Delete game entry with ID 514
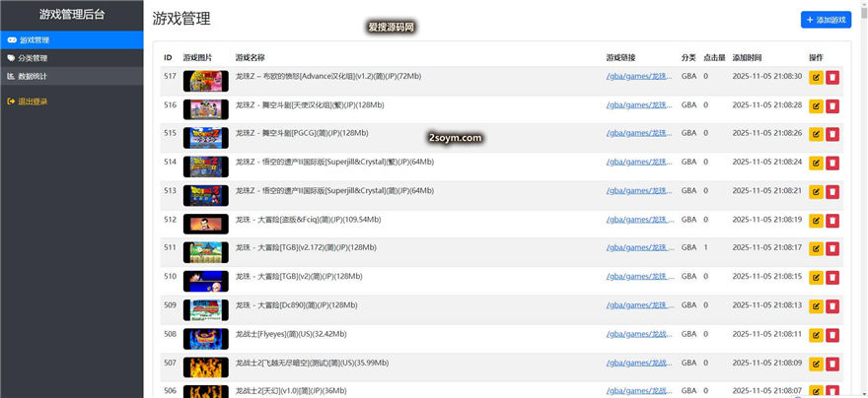Viewport: 868px width, 398px height. (832, 163)
